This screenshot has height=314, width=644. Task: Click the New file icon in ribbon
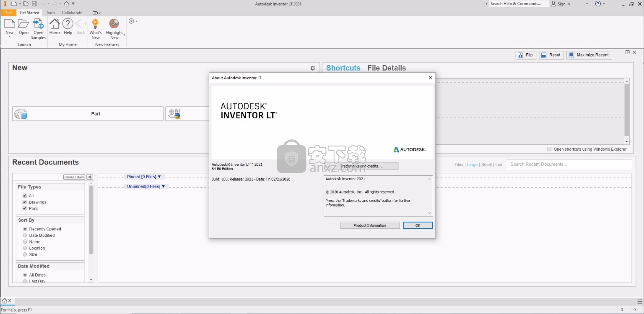9,24
